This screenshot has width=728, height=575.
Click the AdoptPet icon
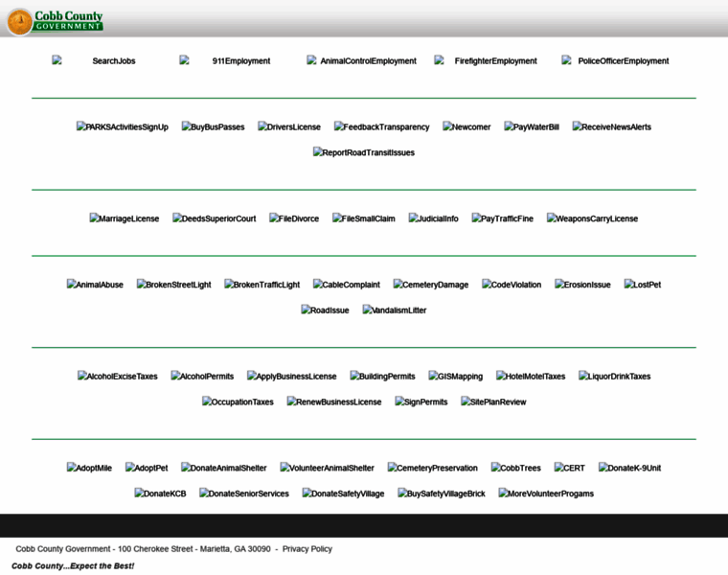point(147,468)
